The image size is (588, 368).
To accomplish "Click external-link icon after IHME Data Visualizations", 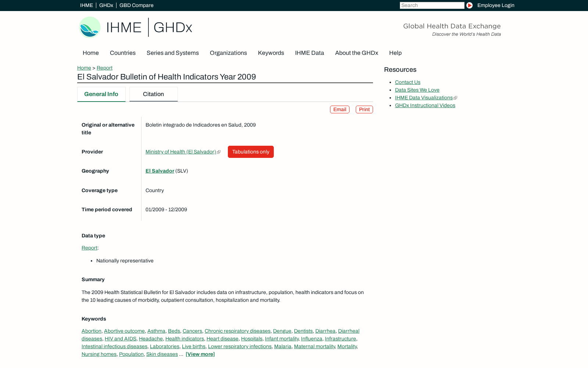I will pyautogui.click(x=455, y=98).
